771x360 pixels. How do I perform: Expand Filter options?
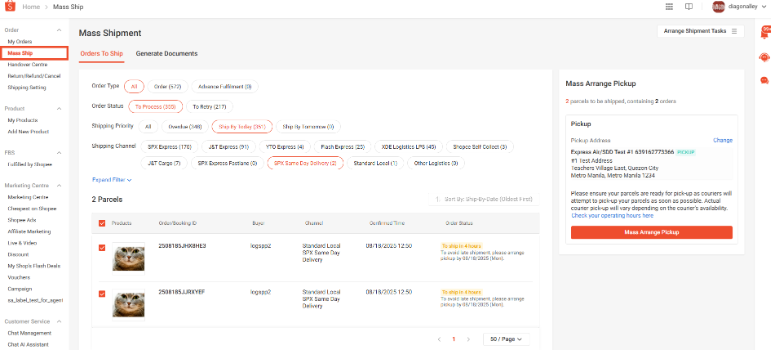[112, 180]
